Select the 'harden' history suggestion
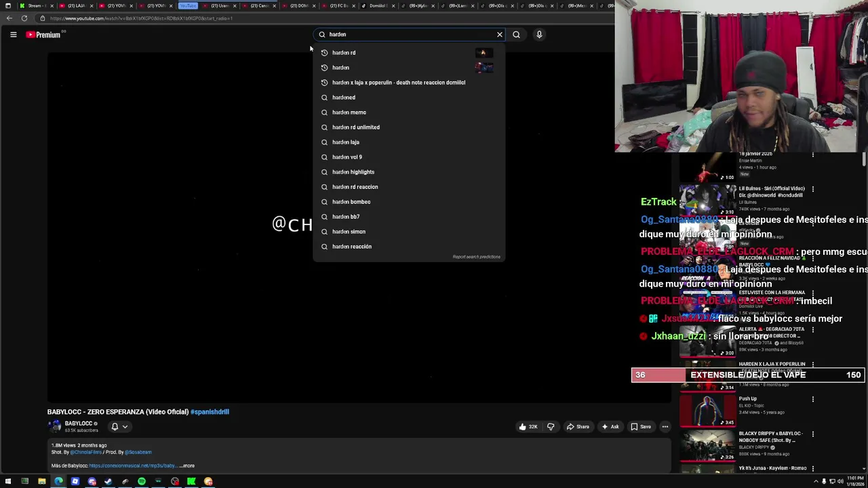The image size is (868, 488). (409, 68)
